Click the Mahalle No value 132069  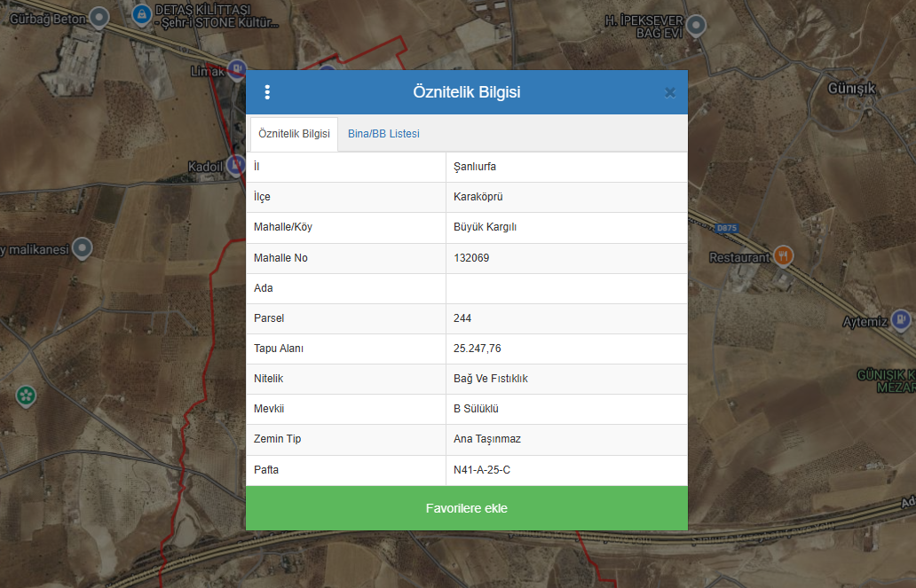(566, 258)
